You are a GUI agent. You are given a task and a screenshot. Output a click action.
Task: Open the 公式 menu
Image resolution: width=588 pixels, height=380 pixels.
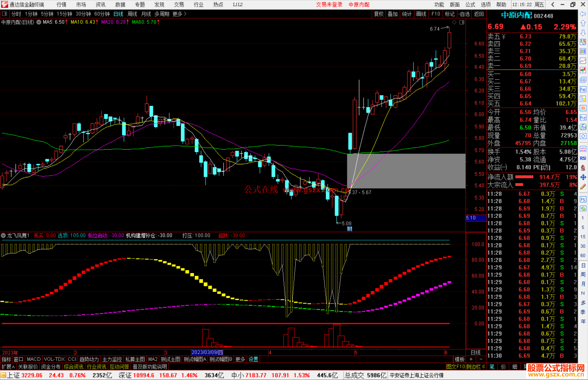[x=470, y=5]
